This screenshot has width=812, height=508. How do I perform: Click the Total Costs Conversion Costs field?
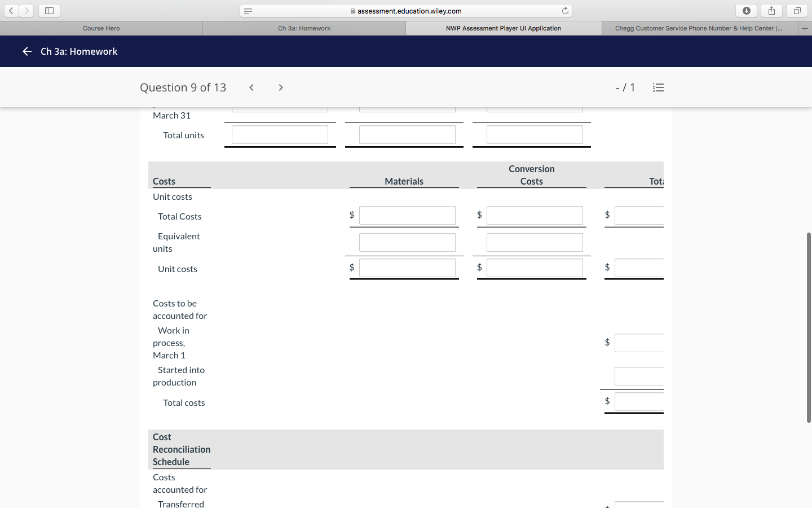coord(535,216)
